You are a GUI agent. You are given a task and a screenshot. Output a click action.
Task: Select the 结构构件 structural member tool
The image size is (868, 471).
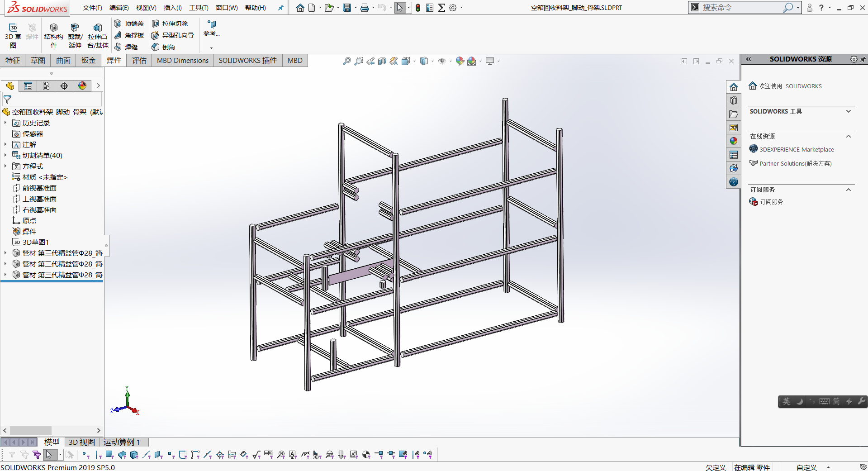click(53, 36)
